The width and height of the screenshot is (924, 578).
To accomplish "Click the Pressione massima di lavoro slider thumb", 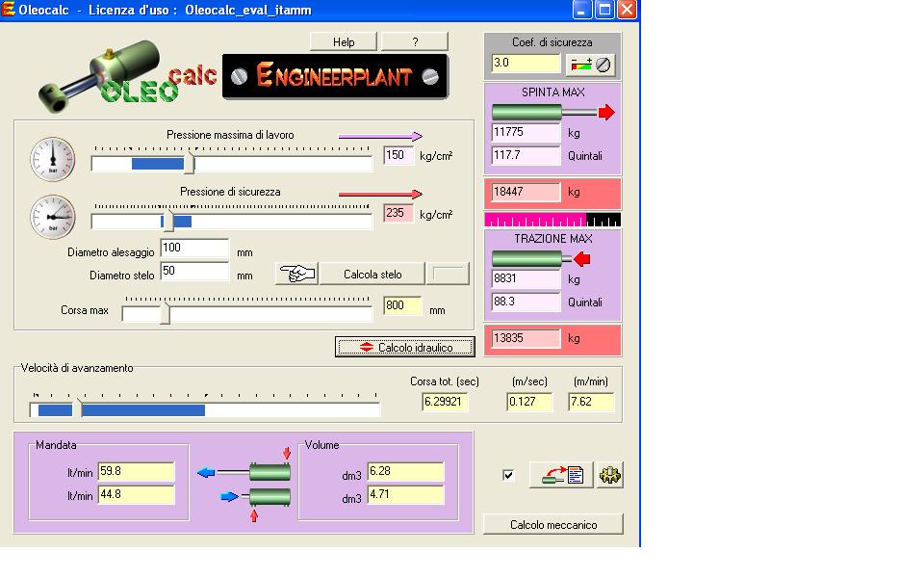I will [189, 164].
